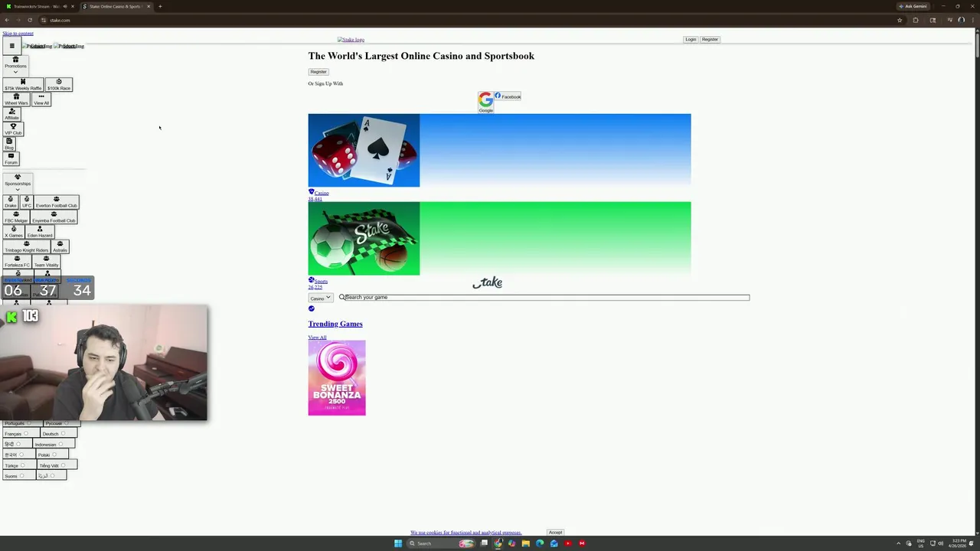Image resolution: width=980 pixels, height=551 pixels.
Task: Click View All under Trending Games
Action: tap(317, 337)
